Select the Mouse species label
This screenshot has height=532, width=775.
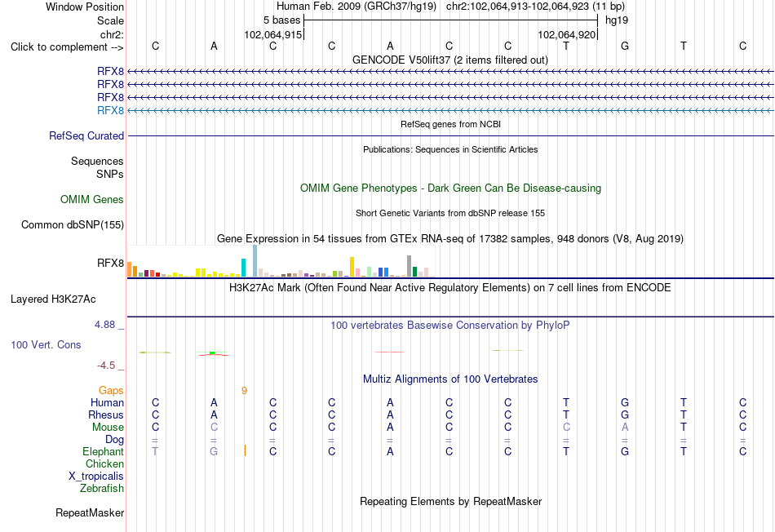(x=108, y=428)
